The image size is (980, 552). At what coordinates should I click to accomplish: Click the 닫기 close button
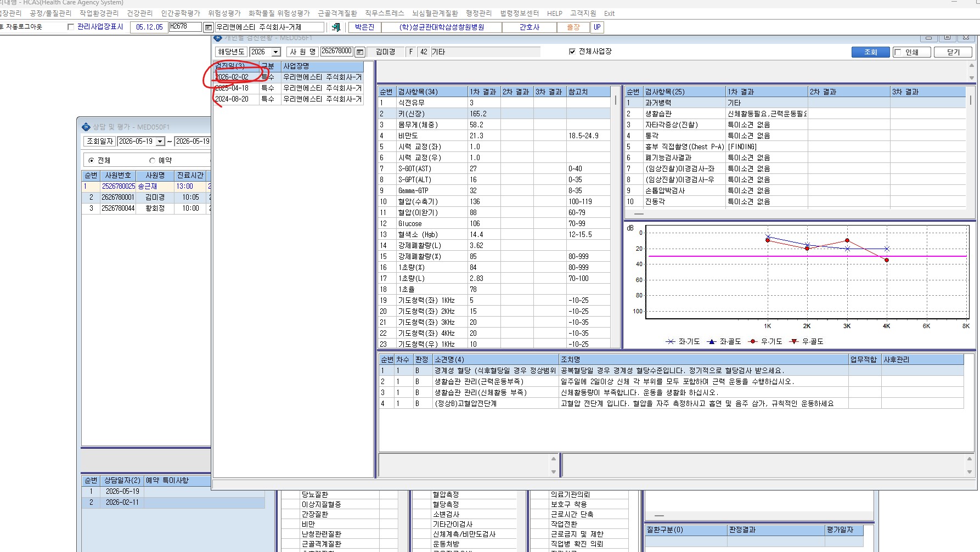pos(954,52)
